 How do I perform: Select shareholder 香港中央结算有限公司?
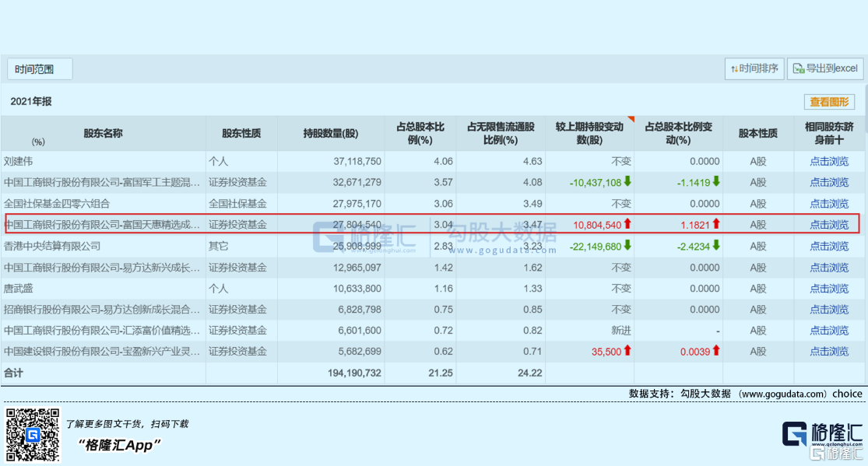(52, 247)
